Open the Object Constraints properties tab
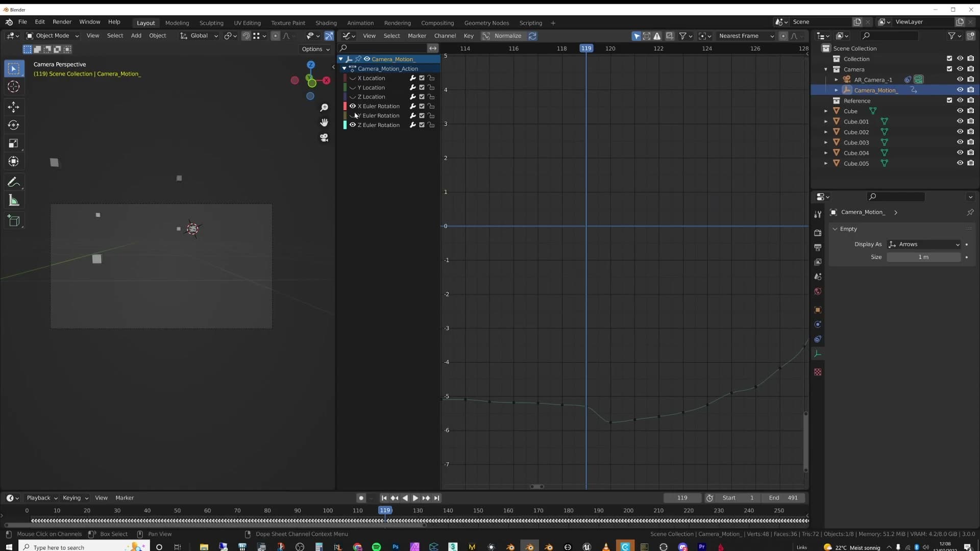Screen dimensions: 980x551 [818, 339]
